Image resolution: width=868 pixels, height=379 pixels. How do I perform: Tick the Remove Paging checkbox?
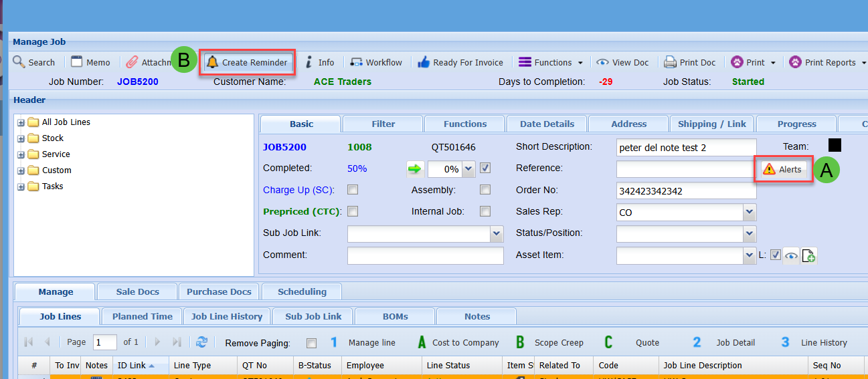click(x=311, y=343)
